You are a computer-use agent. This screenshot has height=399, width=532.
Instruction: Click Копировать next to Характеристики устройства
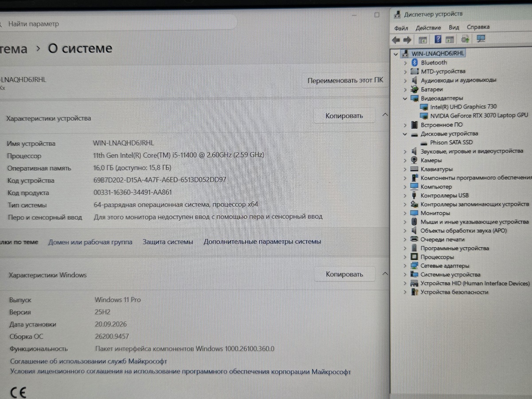pyautogui.click(x=344, y=116)
